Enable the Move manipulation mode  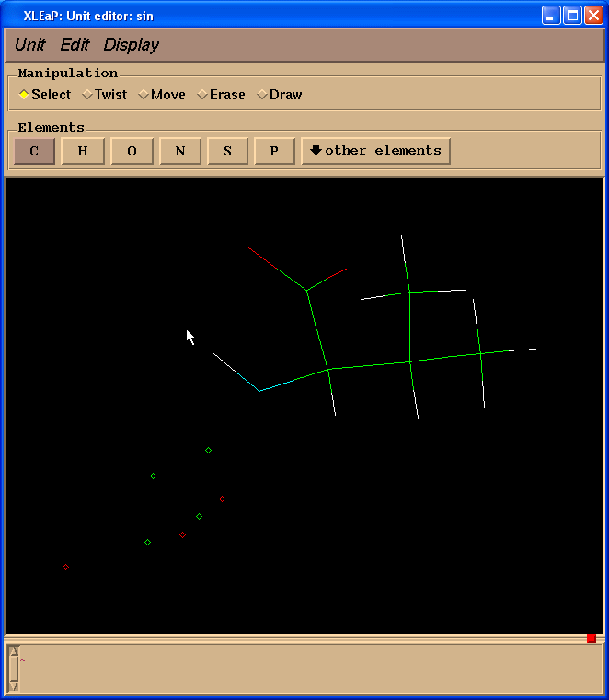(x=162, y=95)
